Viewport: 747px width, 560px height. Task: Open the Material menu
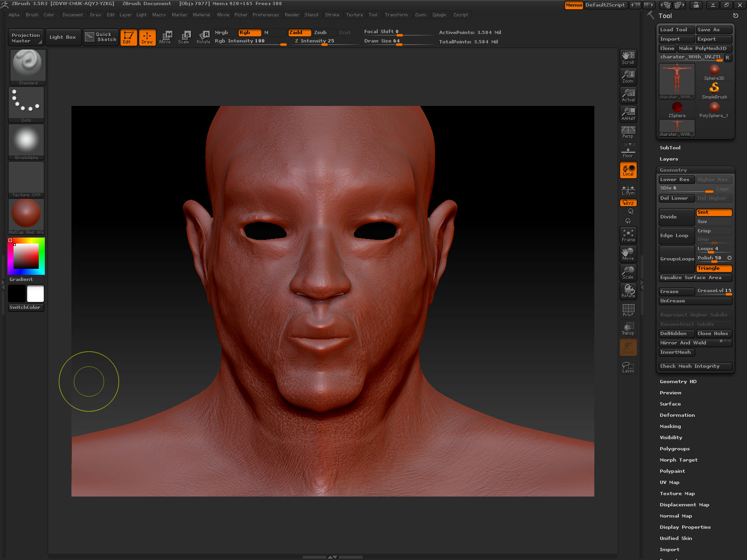201,15
